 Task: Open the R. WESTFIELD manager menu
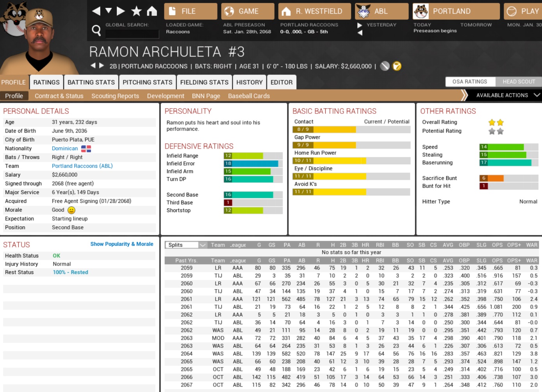coord(314,11)
